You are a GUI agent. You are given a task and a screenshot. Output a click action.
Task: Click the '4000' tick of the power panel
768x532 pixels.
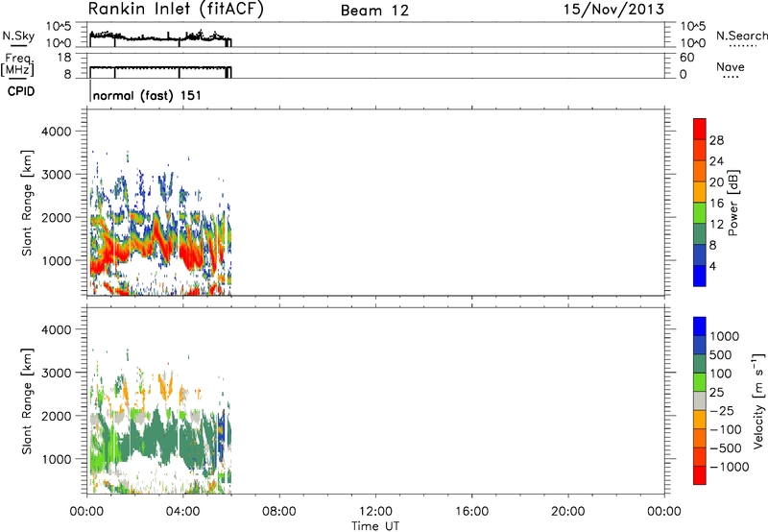point(57,132)
